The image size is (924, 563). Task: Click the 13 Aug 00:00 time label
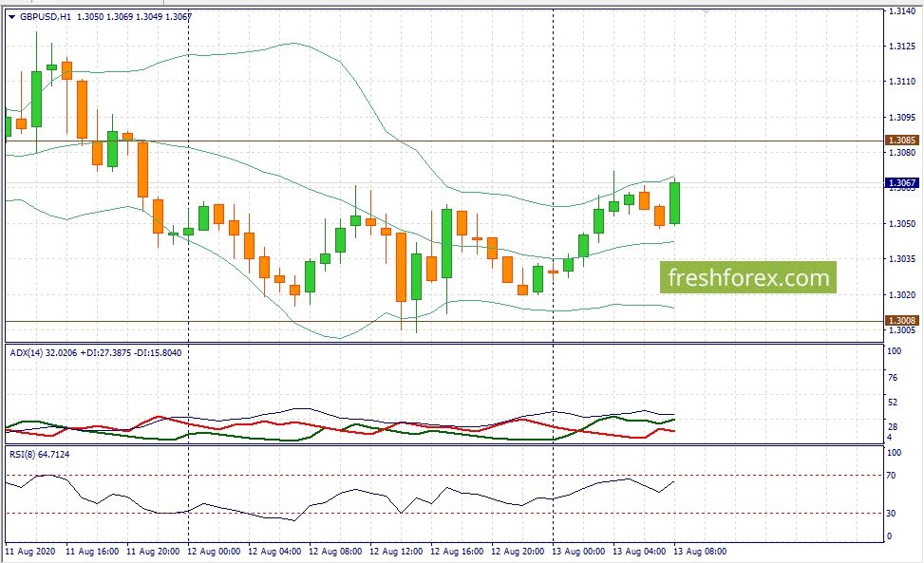[578, 552]
